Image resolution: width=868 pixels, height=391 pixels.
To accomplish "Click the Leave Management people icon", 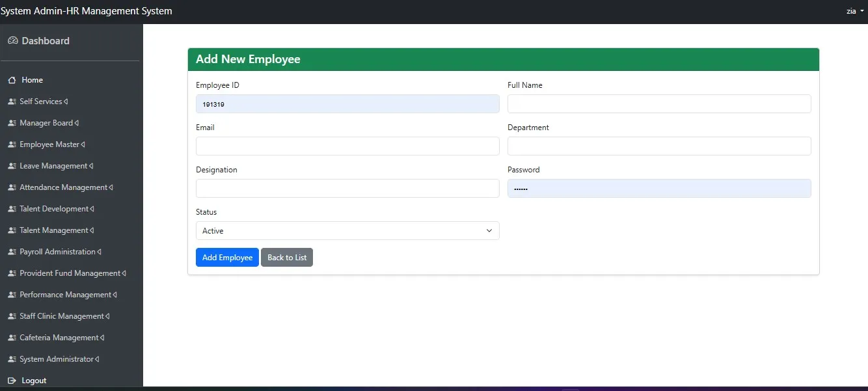I will point(12,166).
